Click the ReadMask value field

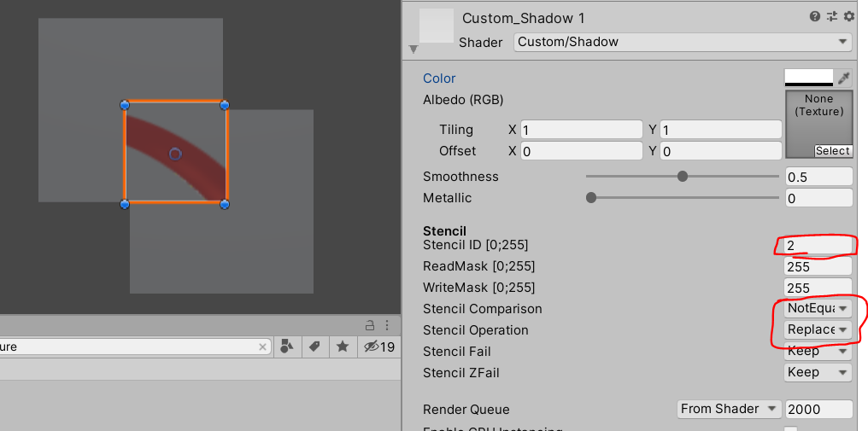tap(818, 266)
